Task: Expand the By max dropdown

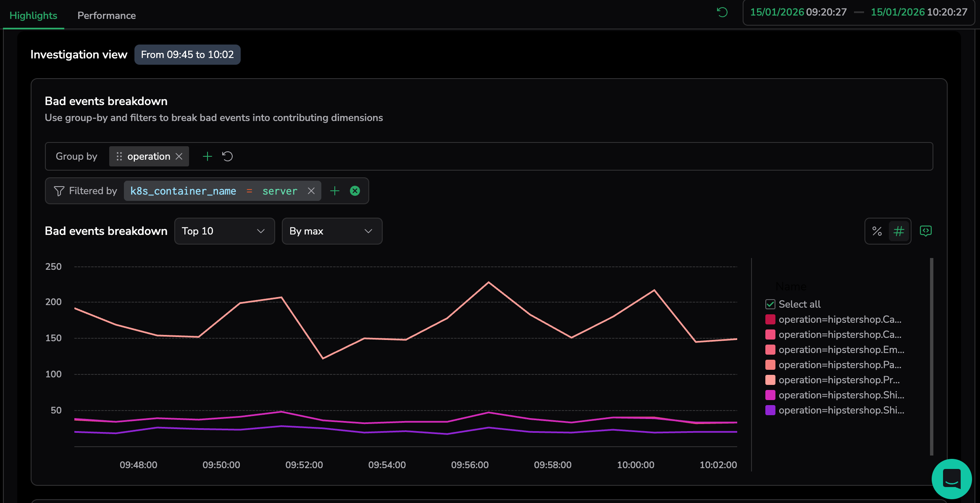Action: (x=332, y=231)
